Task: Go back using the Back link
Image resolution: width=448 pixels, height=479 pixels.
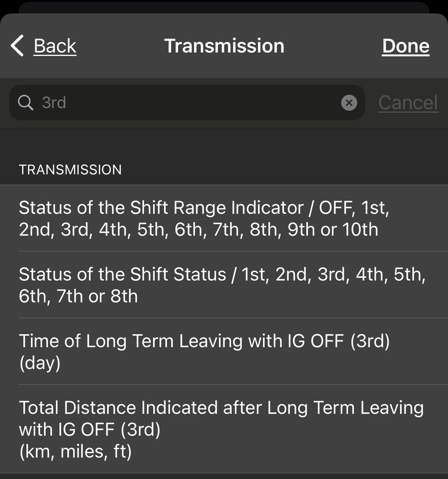Action: click(x=55, y=46)
